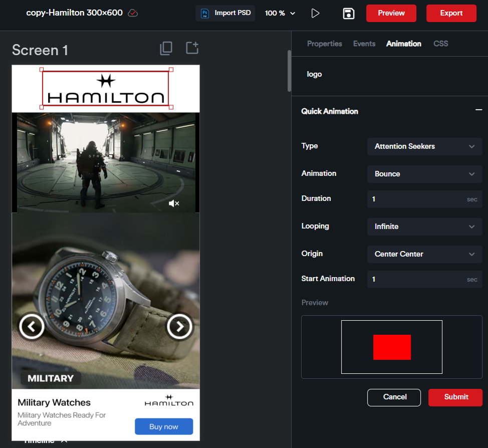Open the CSS tab
488x448 pixels.
pyautogui.click(x=440, y=44)
